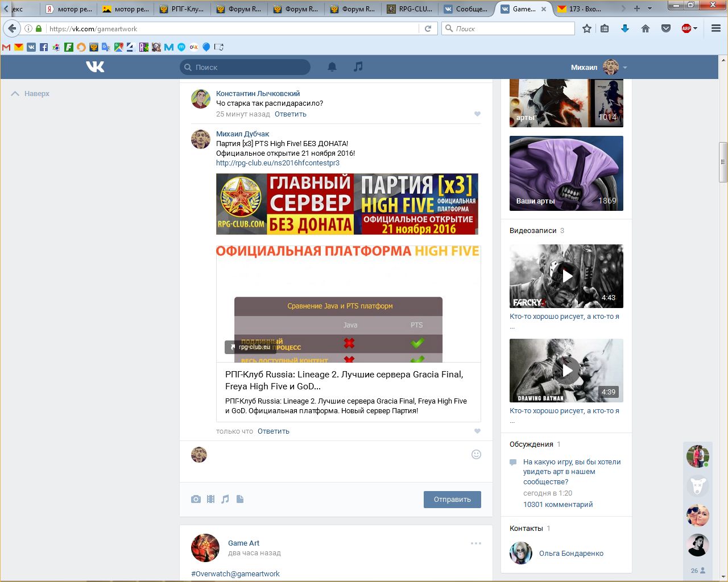Attach a document to the comment

click(x=240, y=499)
